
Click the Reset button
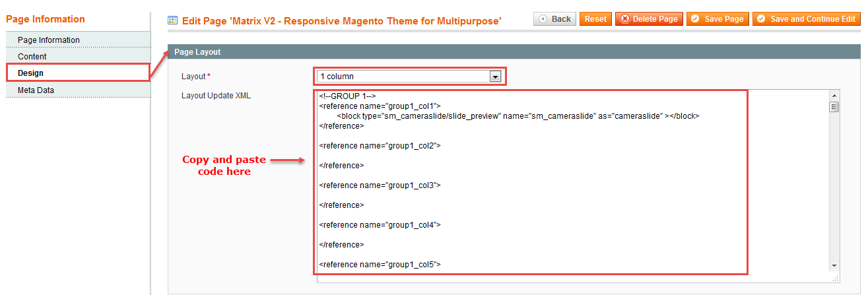tap(595, 19)
